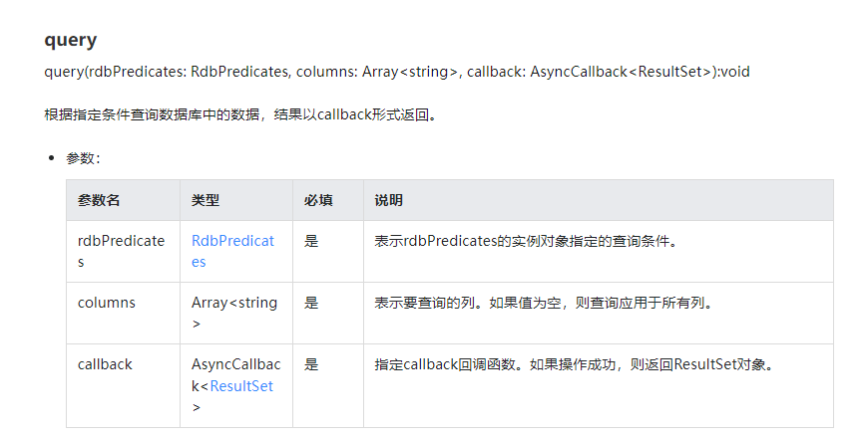This screenshot has width=859, height=436.
Task: Open the RdbPredicates type link
Action: tap(232, 251)
